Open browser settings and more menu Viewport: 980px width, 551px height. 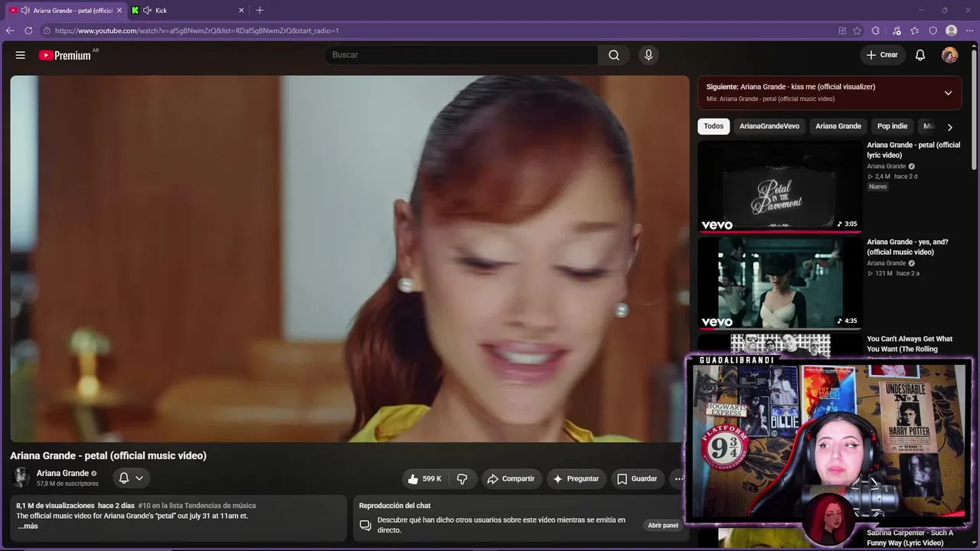point(969,31)
